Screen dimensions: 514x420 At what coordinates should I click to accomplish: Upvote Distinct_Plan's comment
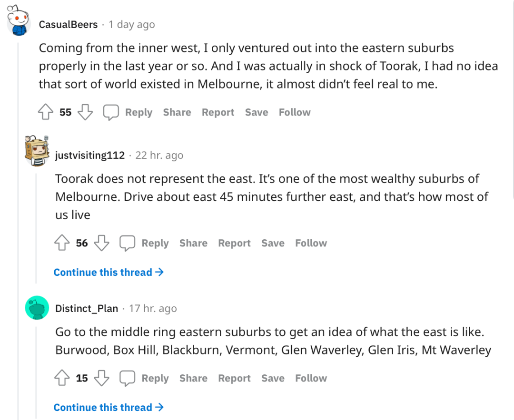coord(62,378)
